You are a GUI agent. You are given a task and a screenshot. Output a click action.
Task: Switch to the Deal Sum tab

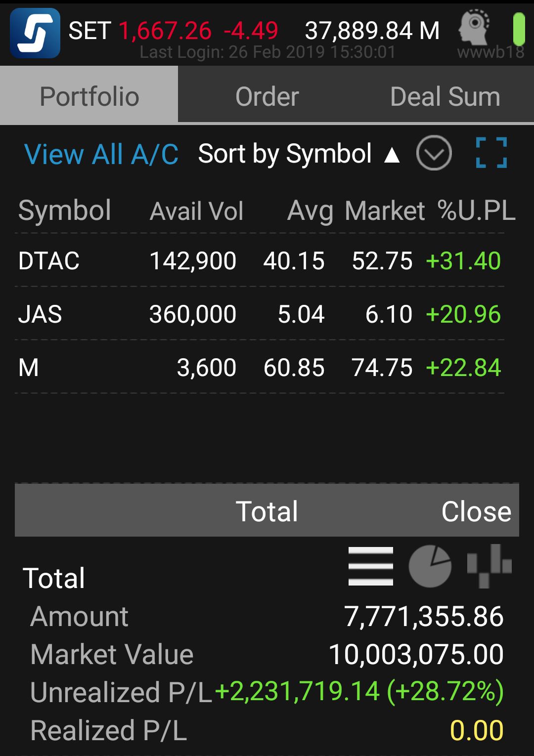[445, 96]
